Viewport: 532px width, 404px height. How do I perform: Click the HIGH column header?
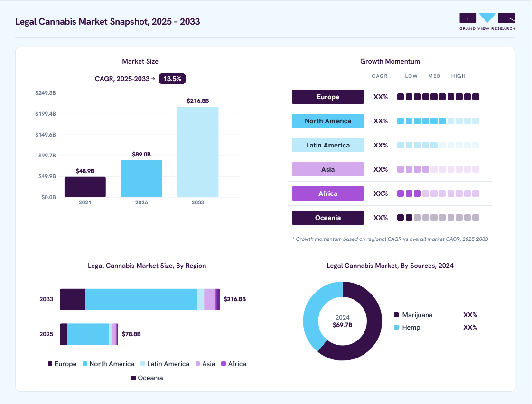pos(458,76)
